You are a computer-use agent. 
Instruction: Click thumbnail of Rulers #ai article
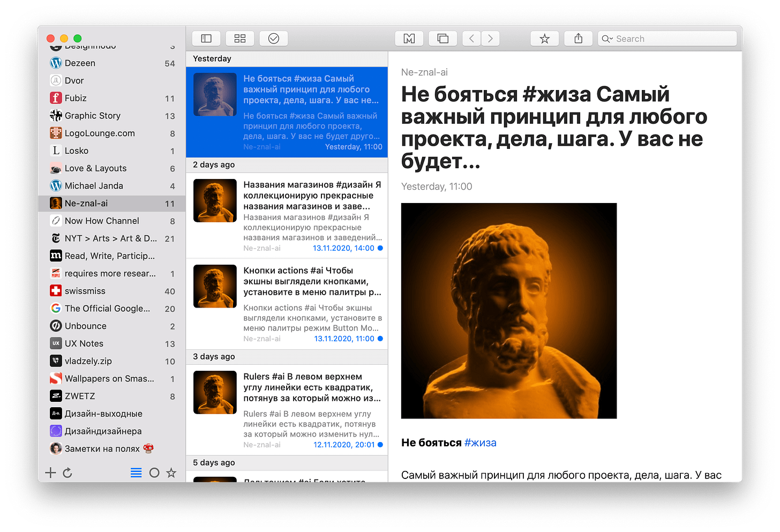[x=215, y=393]
